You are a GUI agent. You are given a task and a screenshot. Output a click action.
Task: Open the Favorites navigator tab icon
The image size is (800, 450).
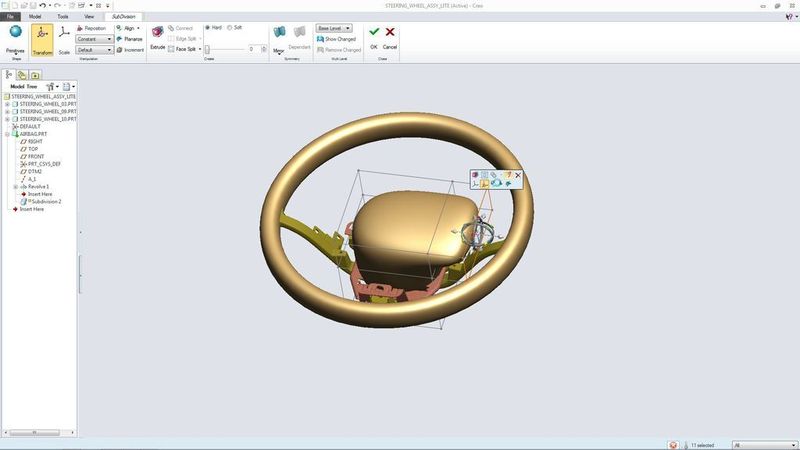pos(35,75)
